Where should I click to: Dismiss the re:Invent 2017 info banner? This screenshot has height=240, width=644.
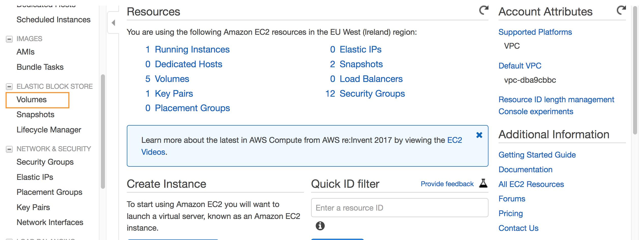click(479, 135)
